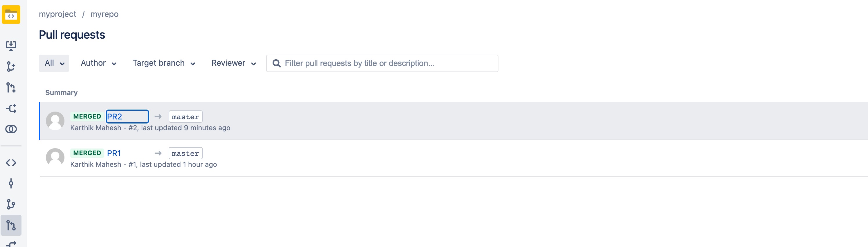Expand the Target branch filter dropdown
The width and height of the screenshot is (868, 247).
pos(164,63)
